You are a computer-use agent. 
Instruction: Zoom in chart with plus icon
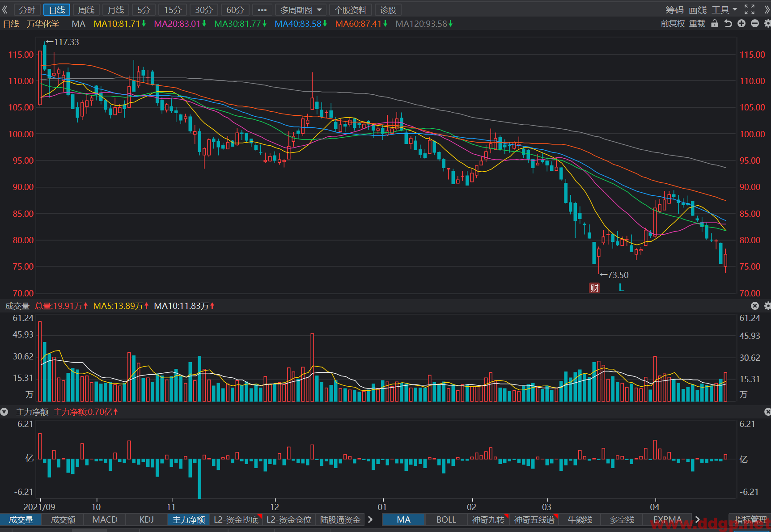point(741,24)
